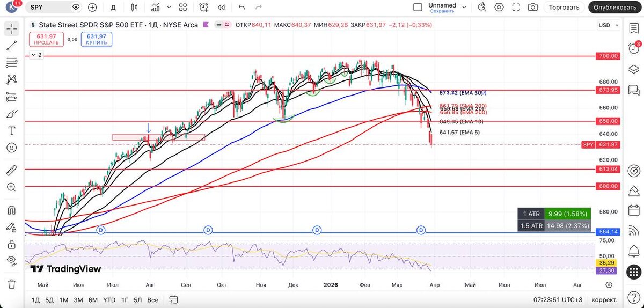Select the brush drawing tool
The image size is (644, 308).
point(11,114)
